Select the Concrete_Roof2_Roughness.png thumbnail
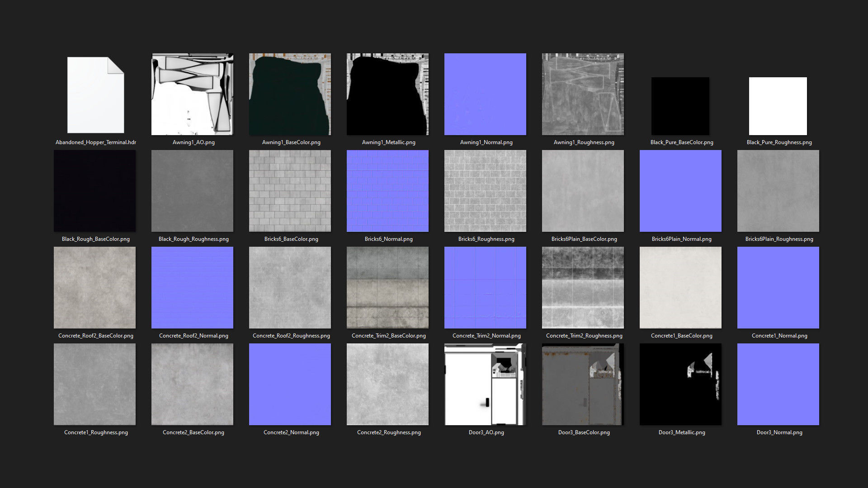 coord(290,287)
